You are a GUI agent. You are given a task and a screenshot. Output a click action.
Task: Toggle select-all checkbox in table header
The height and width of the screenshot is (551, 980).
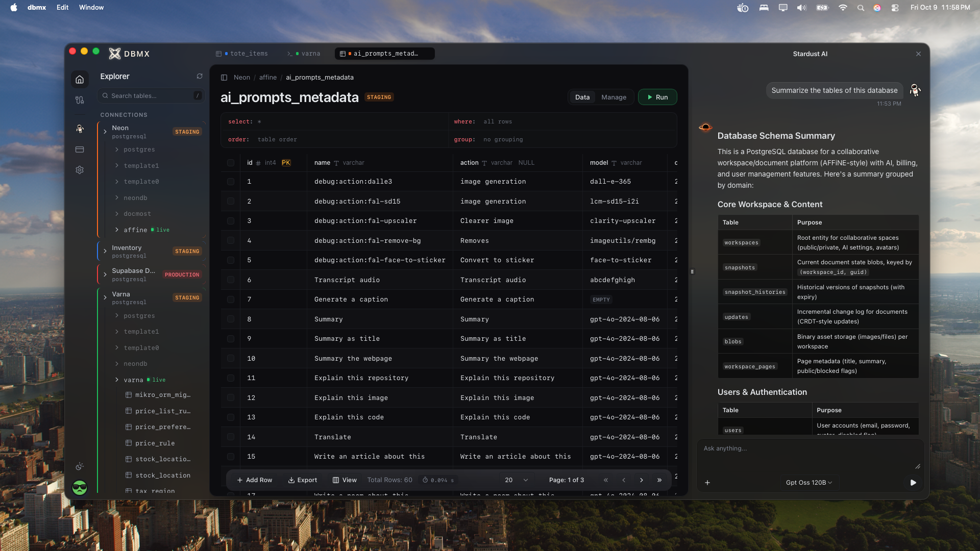click(231, 163)
